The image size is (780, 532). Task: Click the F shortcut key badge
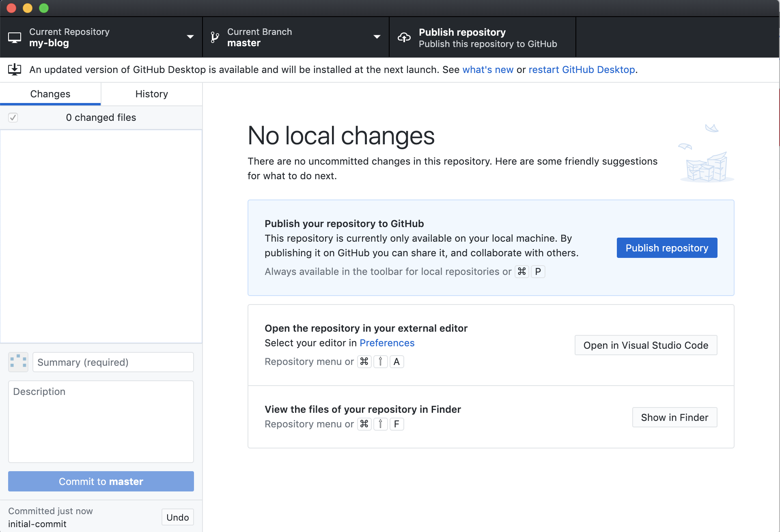point(396,424)
